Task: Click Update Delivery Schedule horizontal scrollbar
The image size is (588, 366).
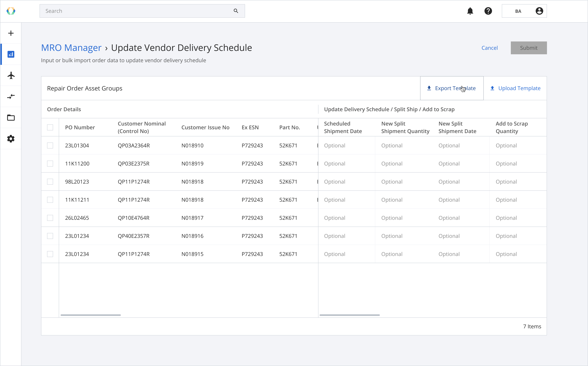Action: (350, 315)
